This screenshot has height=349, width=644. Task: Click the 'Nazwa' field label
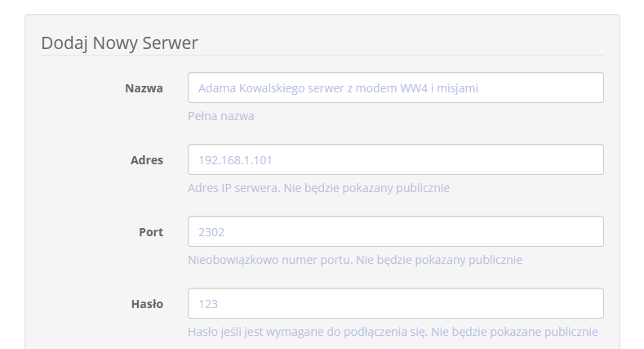(x=144, y=88)
